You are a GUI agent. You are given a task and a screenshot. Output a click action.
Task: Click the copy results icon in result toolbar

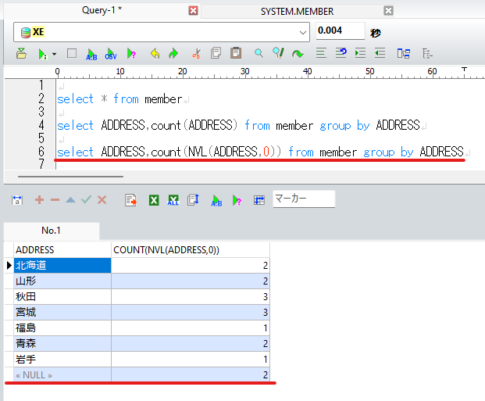[x=193, y=200]
